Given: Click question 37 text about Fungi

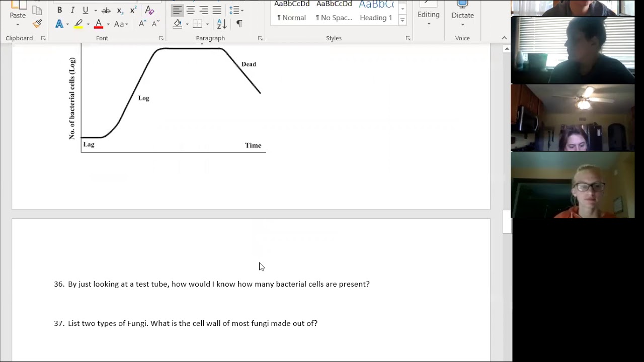Looking at the screenshot, I should pos(193,323).
